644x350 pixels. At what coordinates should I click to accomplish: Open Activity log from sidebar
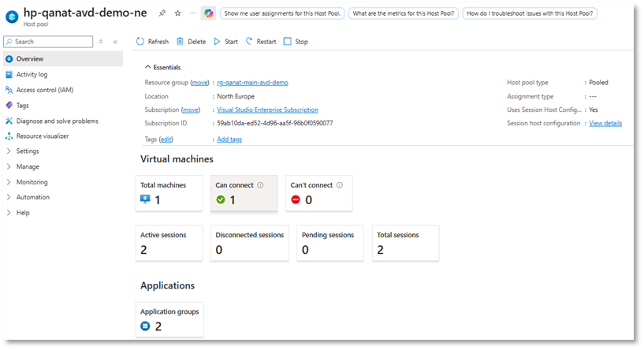[32, 75]
